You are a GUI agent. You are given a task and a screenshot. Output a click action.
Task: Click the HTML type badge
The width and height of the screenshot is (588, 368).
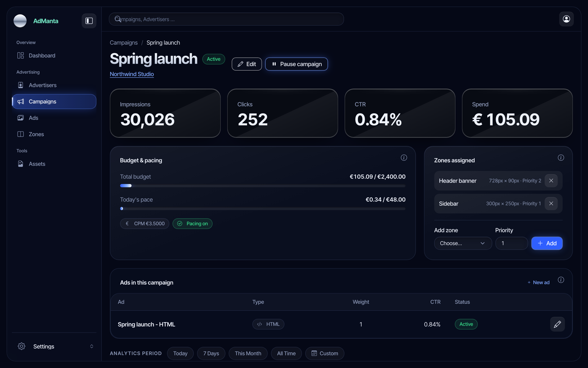(268, 324)
